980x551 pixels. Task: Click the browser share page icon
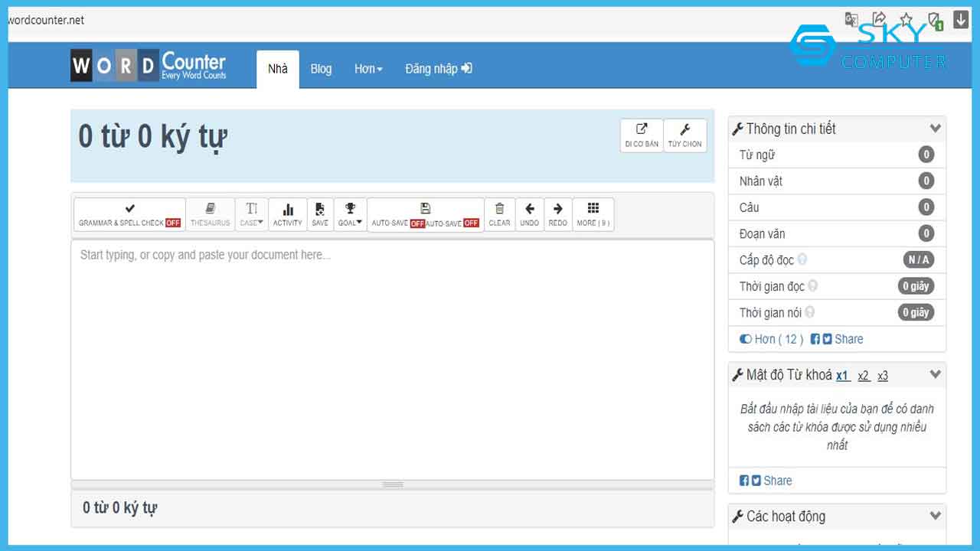point(879,20)
